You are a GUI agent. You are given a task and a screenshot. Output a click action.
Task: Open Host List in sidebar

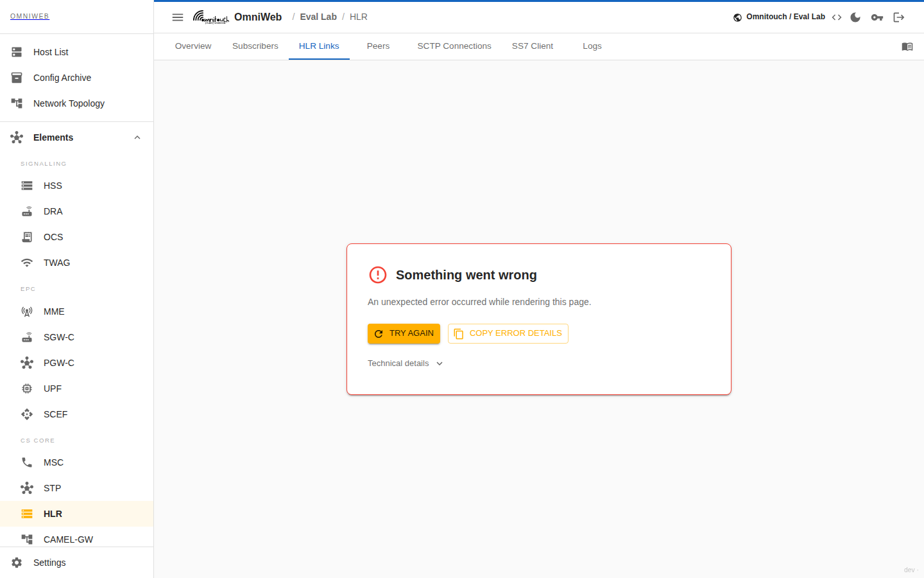77,52
